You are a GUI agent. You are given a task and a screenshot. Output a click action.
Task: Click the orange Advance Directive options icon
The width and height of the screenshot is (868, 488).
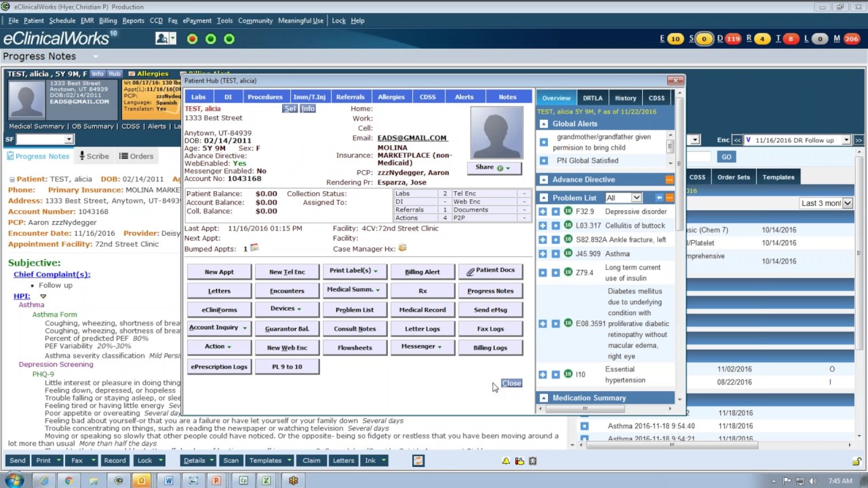669,180
